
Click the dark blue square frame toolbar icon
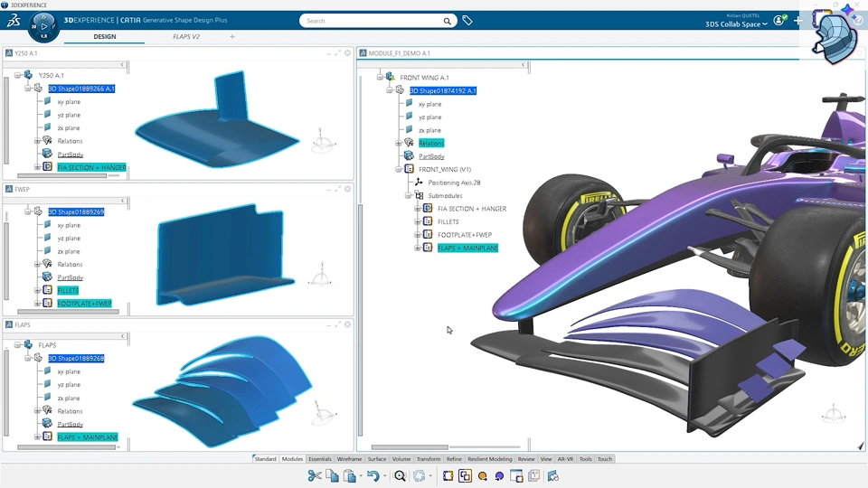pyautogui.click(x=448, y=476)
